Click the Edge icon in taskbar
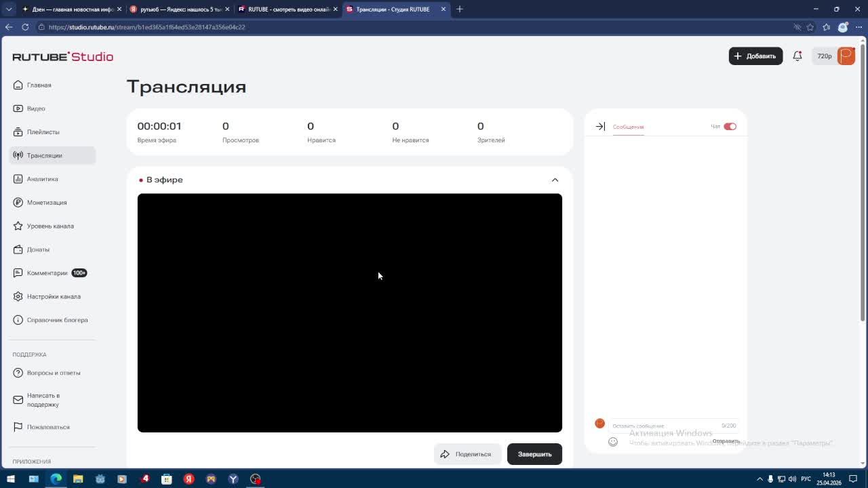This screenshot has height=488, width=868. click(x=56, y=479)
